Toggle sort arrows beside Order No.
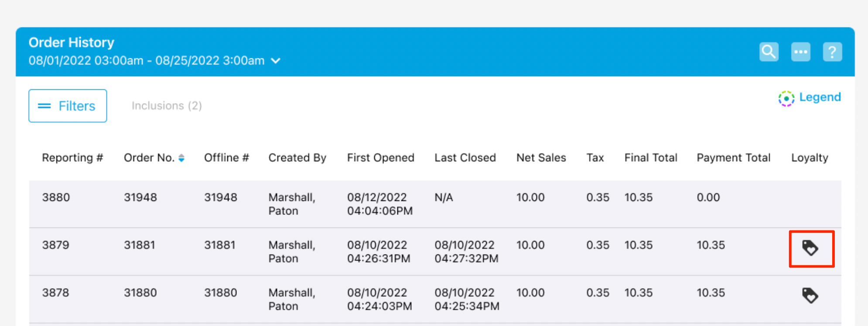Image resolution: width=868 pixels, height=326 pixels. 181,158
